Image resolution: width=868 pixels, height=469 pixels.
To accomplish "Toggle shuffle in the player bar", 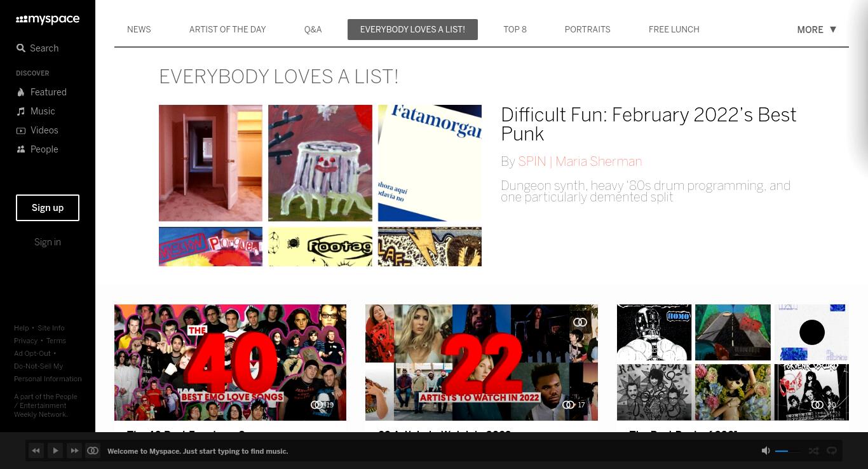I will click(813, 451).
